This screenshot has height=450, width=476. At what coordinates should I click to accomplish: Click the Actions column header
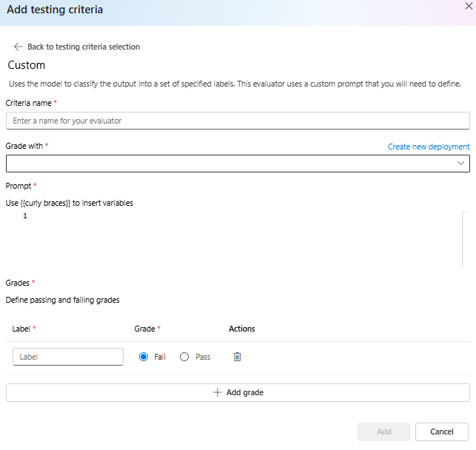pos(242,329)
